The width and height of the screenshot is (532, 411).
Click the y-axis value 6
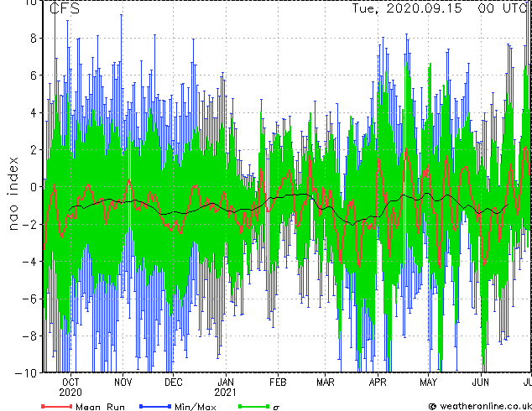(x=34, y=75)
